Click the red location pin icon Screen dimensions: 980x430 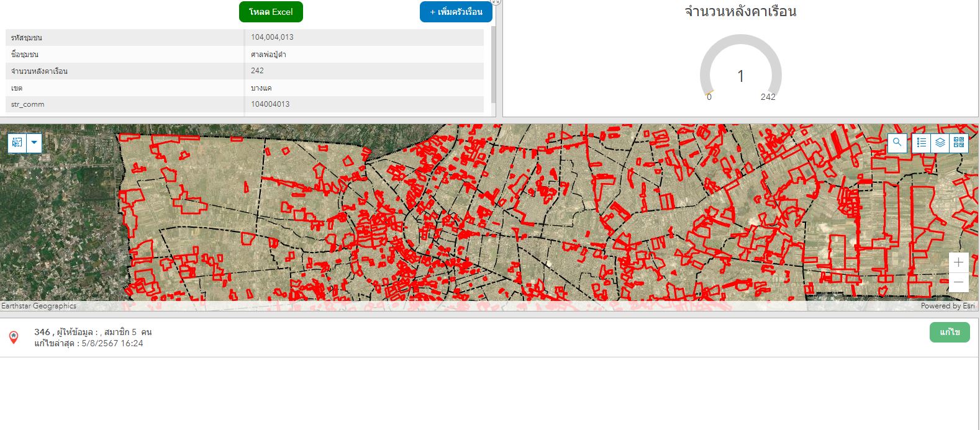pos(14,337)
